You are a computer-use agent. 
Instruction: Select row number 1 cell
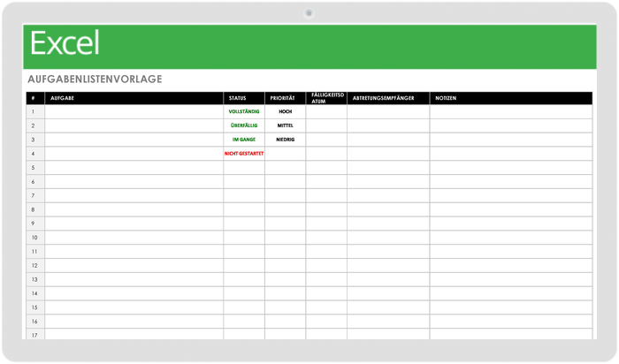pyautogui.click(x=35, y=111)
